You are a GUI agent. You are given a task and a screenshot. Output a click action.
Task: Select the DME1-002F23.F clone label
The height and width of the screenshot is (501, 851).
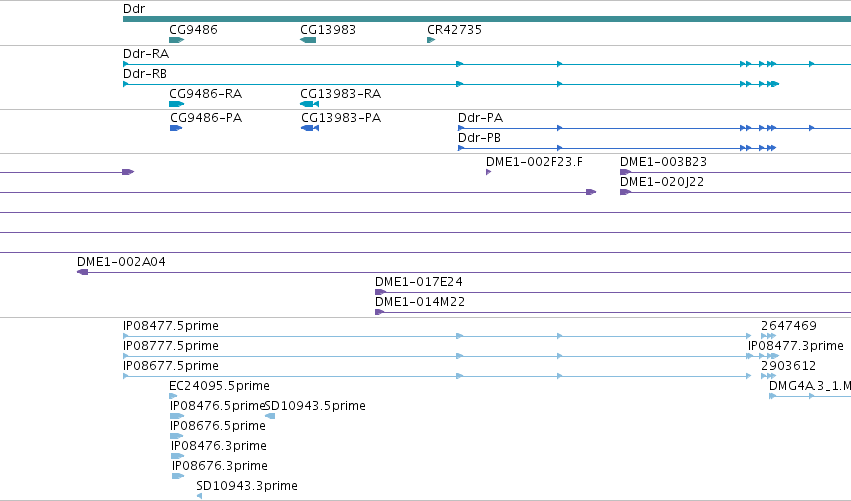(x=534, y=162)
